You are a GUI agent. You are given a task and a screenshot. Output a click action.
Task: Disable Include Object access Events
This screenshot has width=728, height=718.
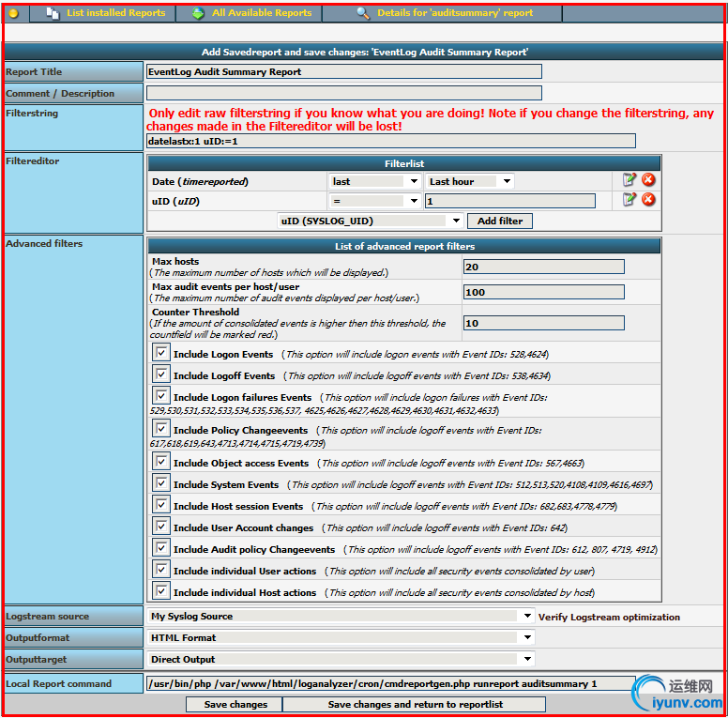(161, 461)
